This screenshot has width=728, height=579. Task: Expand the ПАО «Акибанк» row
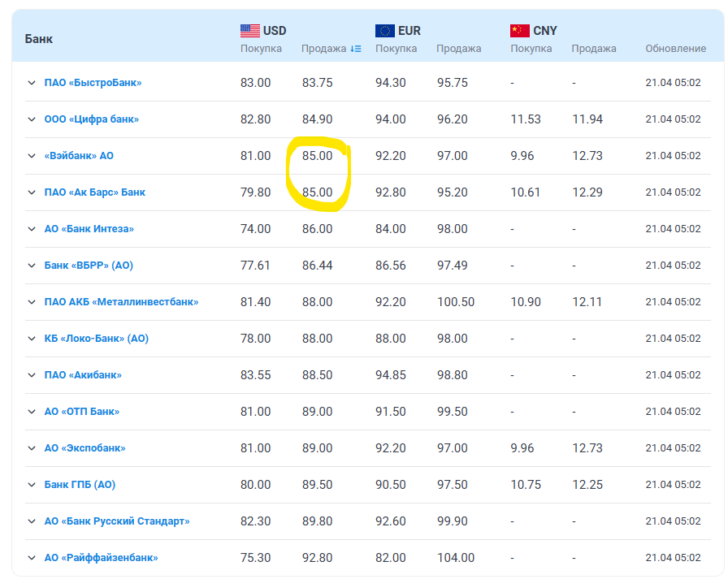(32, 375)
